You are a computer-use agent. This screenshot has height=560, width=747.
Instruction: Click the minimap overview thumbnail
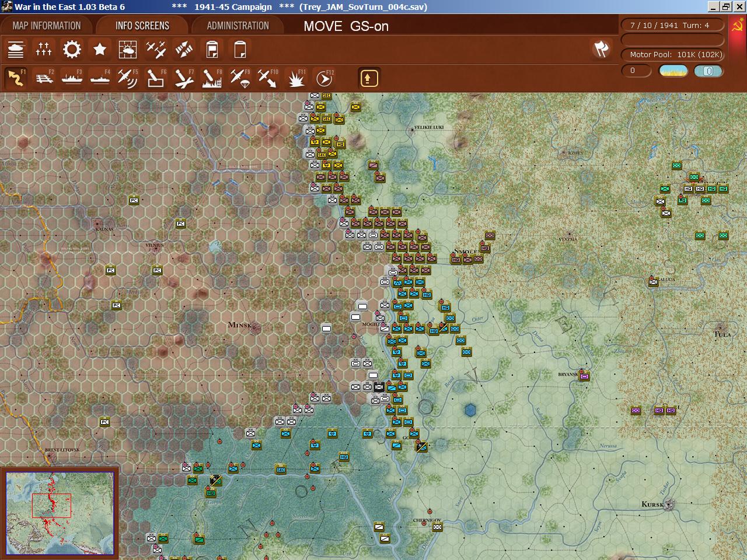coord(60,513)
